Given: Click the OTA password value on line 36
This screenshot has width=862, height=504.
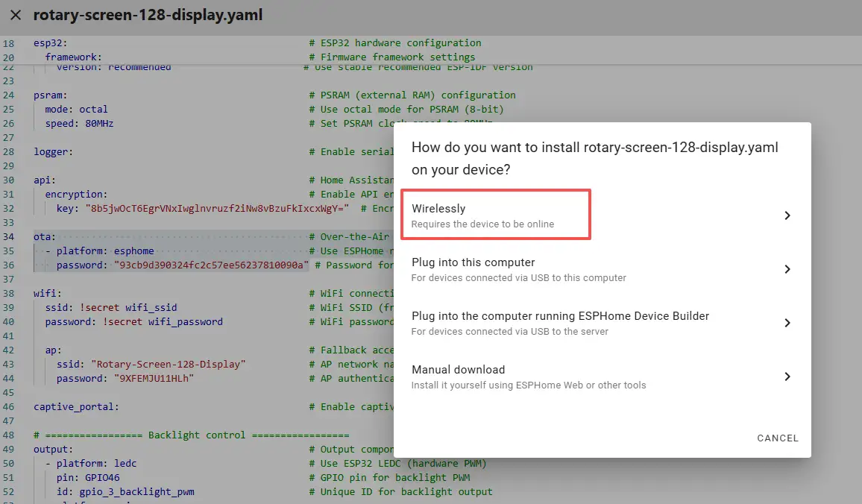Looking at the screenshot, I should (211, 265).
